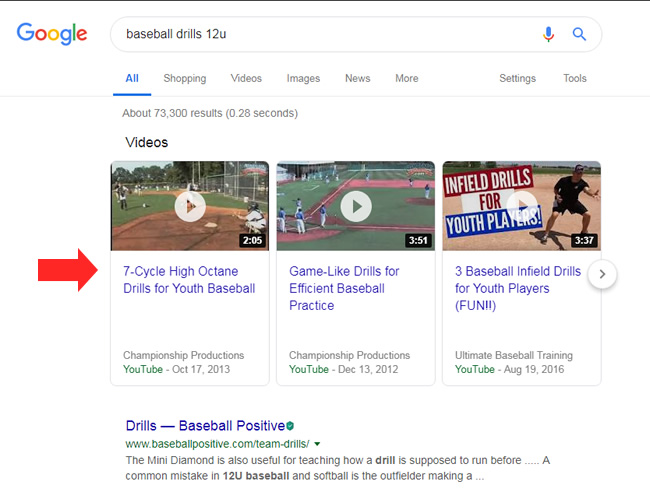
Task: Click the magnifying glass search button
Action: coord(579,34)
